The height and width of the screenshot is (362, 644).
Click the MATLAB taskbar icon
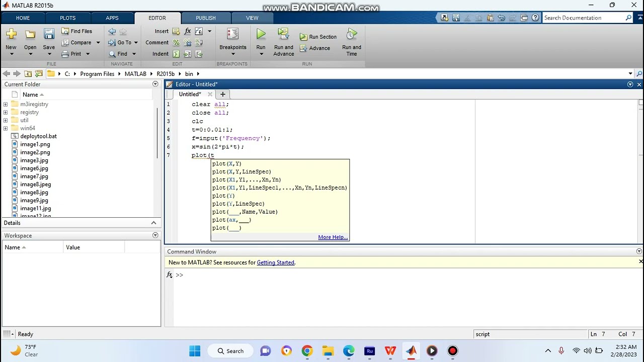411,351
